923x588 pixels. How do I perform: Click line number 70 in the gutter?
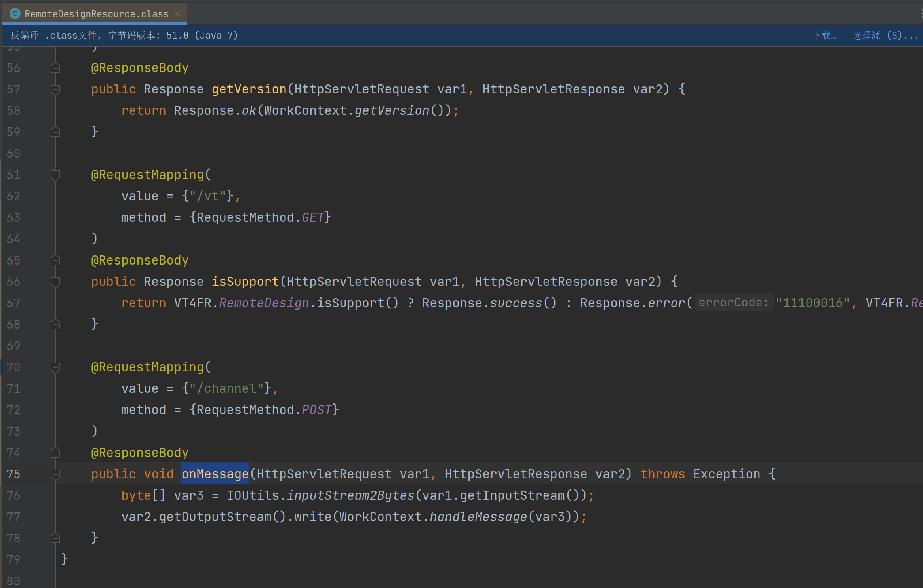click(13, 367)
